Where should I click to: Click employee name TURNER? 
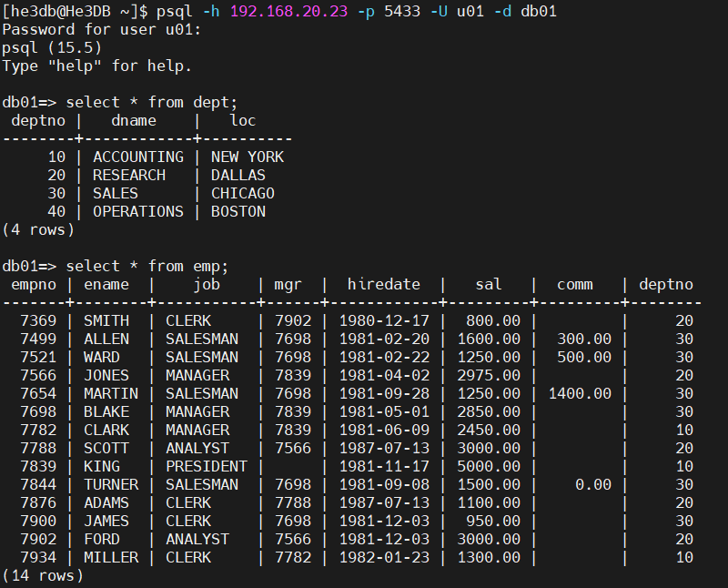pos(111,484)
